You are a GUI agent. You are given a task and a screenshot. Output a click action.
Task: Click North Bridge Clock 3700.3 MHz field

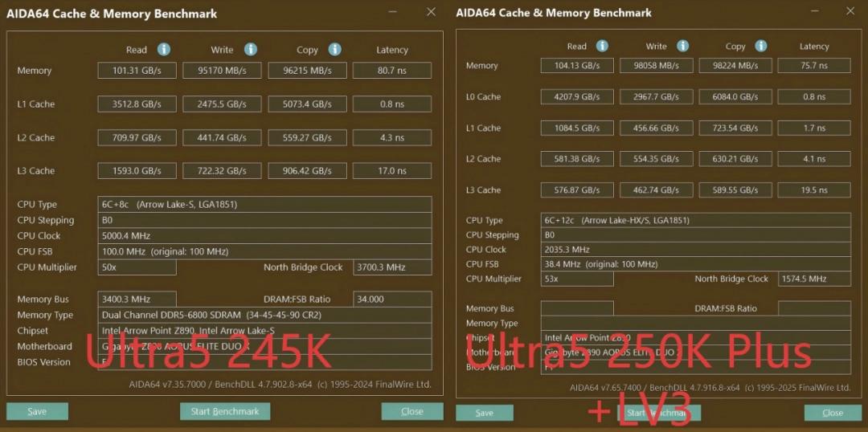pyautogui.click(x=392, y=267)
